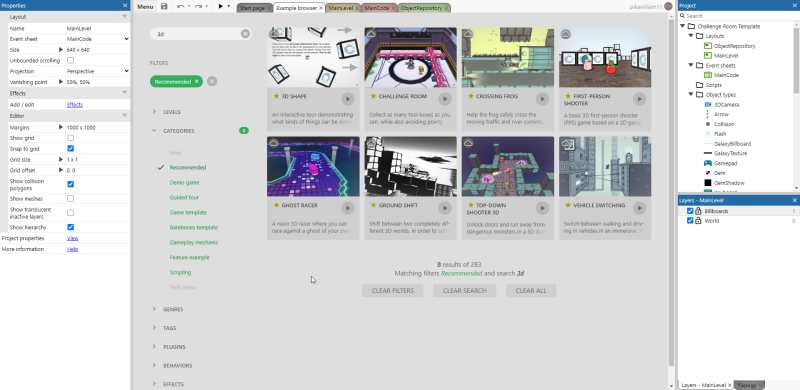The width and height of the screenshot is (800, 390).
Task: Clear the 3d search text
Action: (x=245, y=34)
